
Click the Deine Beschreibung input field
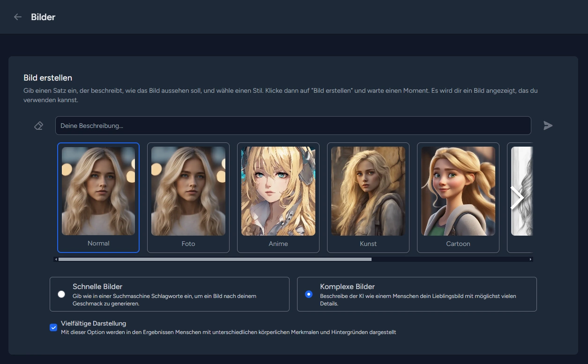(293, 126)
